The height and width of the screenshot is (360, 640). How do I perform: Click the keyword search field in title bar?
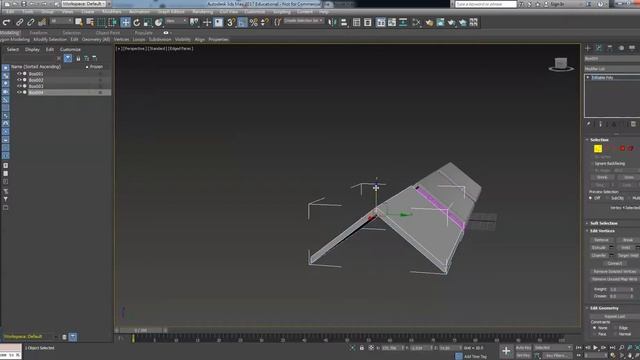(486, 4)
